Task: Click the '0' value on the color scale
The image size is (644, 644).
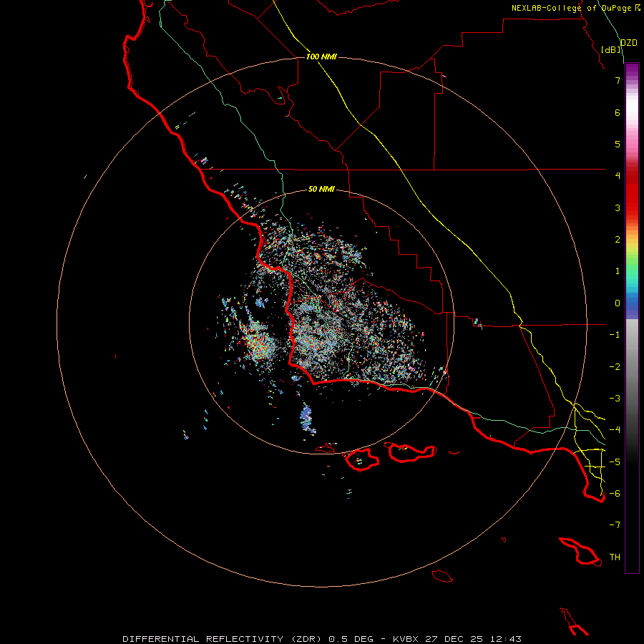Action: pyautogui.click(x=618, y=303)
